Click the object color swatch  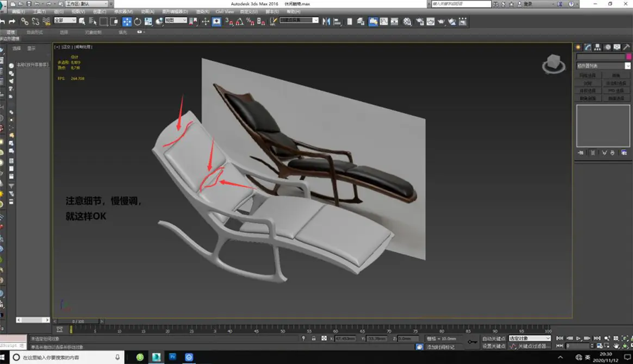[629, 57]
